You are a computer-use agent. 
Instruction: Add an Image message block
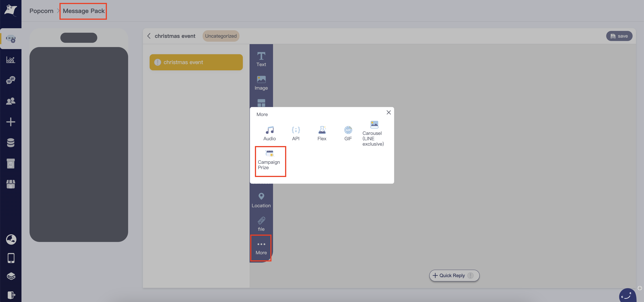[261, 83]
